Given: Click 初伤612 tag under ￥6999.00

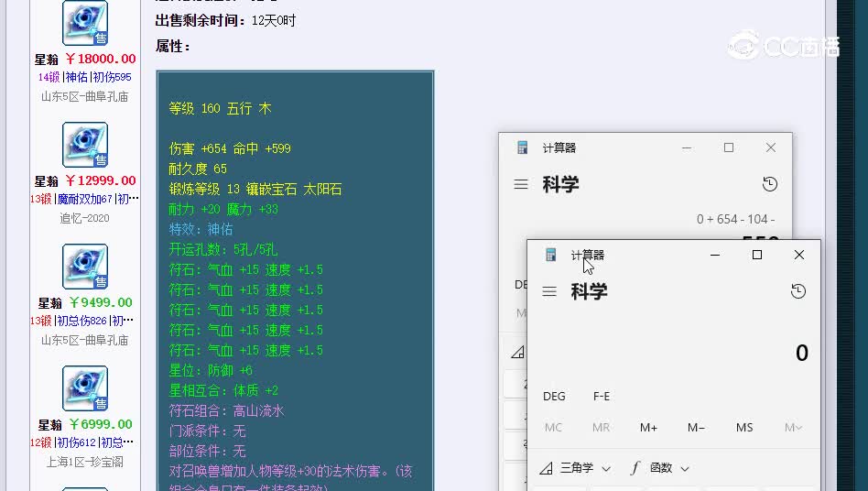Looking at the screenshot, I should pyautogui.click(x=76, y=442).
